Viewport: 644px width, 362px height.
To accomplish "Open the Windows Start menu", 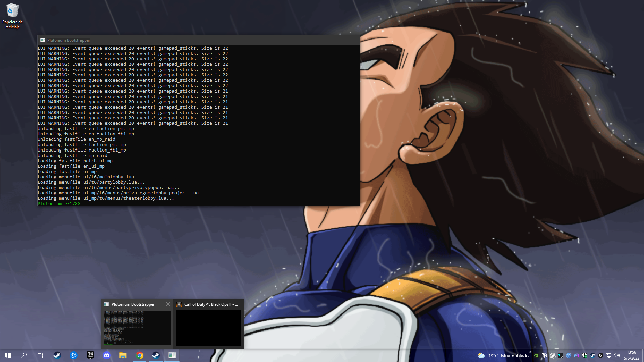I will [8, 355].
